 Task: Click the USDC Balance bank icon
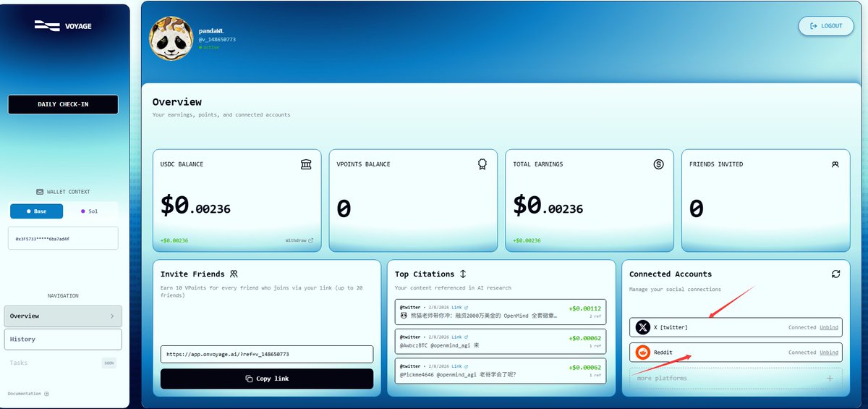pos(306,164)
